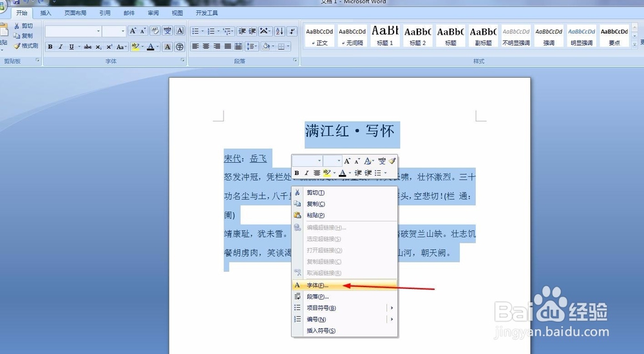
Task: Open the Shading paint bucket color
Action: (265, 46)
